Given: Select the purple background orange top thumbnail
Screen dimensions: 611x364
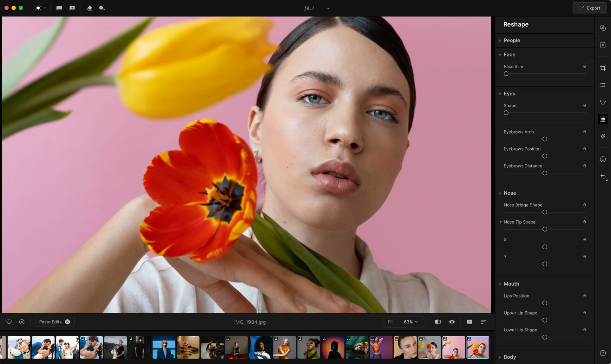Looking at the screenshot, I should (x=381, y=348).
